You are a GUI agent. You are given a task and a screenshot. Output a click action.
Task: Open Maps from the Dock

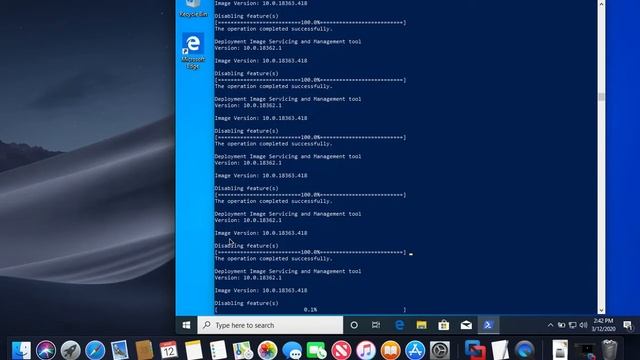[x=243, y=350]
